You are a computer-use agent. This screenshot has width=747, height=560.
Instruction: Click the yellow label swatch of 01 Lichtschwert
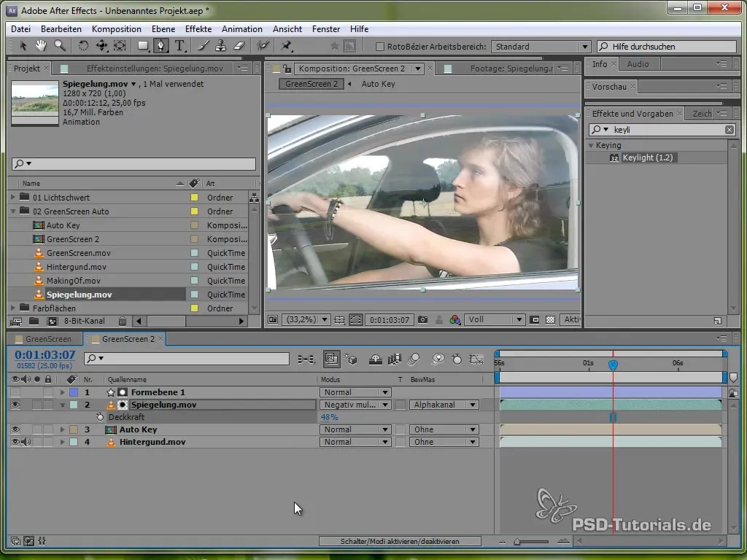pyautogui.click(x=194, y=198)
